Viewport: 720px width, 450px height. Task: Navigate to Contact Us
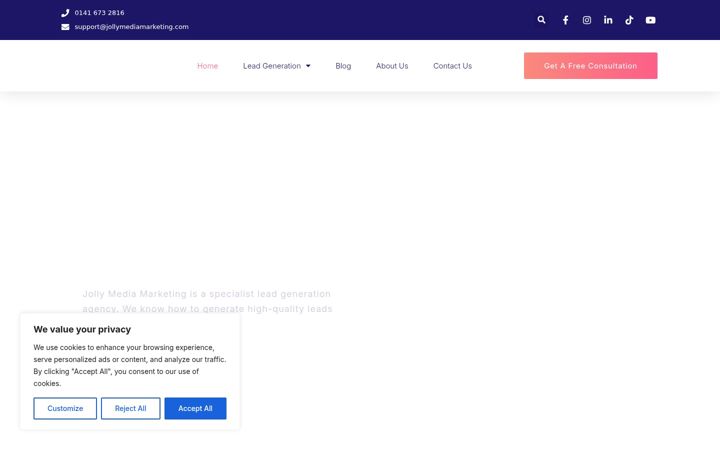coord(452,66)
